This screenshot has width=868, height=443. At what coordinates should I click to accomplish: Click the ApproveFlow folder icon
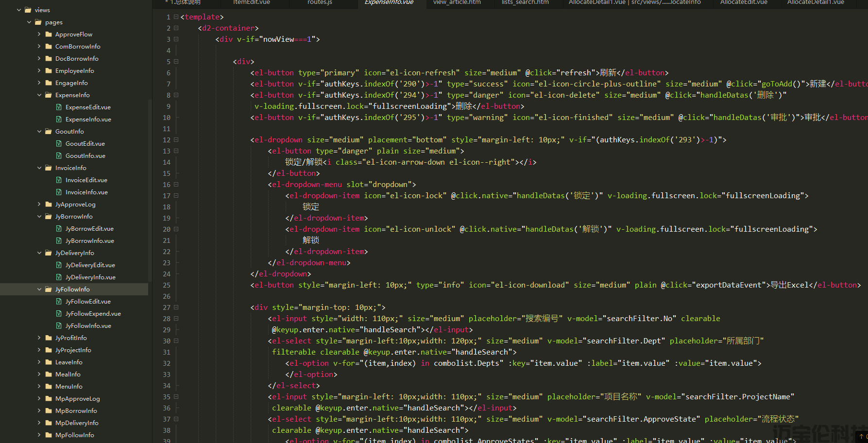tap(49, 34)
